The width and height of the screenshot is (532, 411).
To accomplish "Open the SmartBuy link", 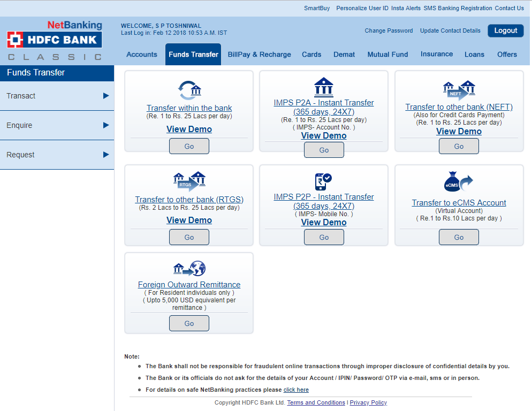I will (317, 8).
